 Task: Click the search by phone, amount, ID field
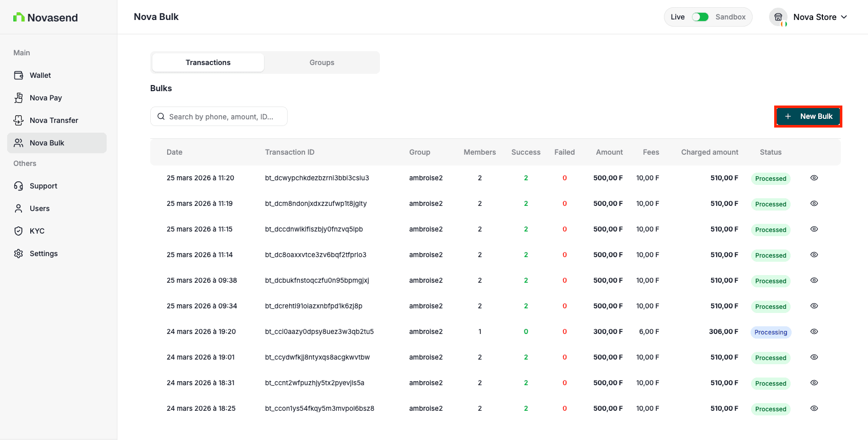(x=219, y=116)
